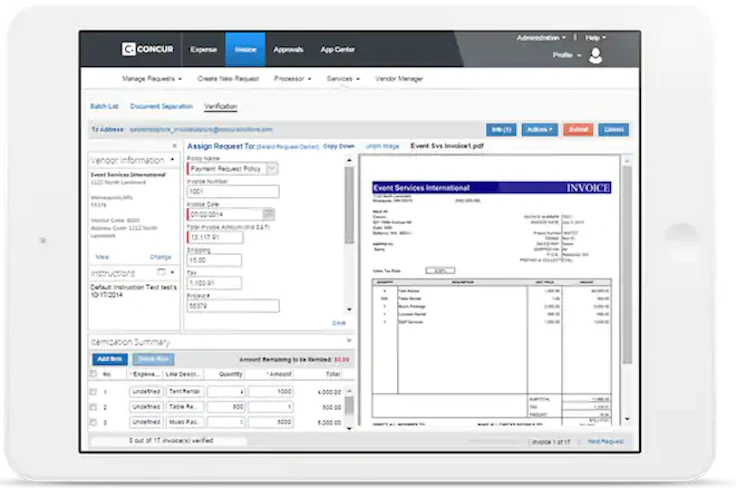Click the Quantity field in row 2

pos(226,407)
